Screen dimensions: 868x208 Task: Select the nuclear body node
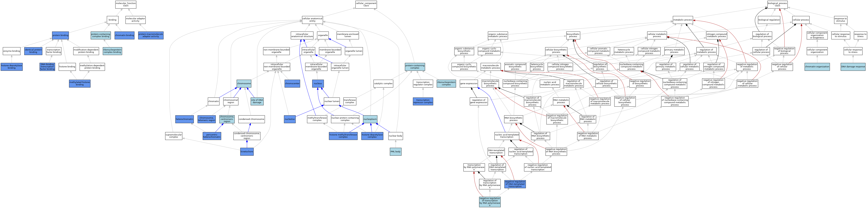pos(396,136)
